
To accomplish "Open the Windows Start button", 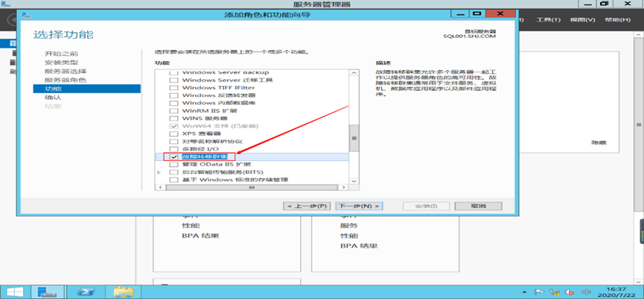I will [x=15, y=292].
